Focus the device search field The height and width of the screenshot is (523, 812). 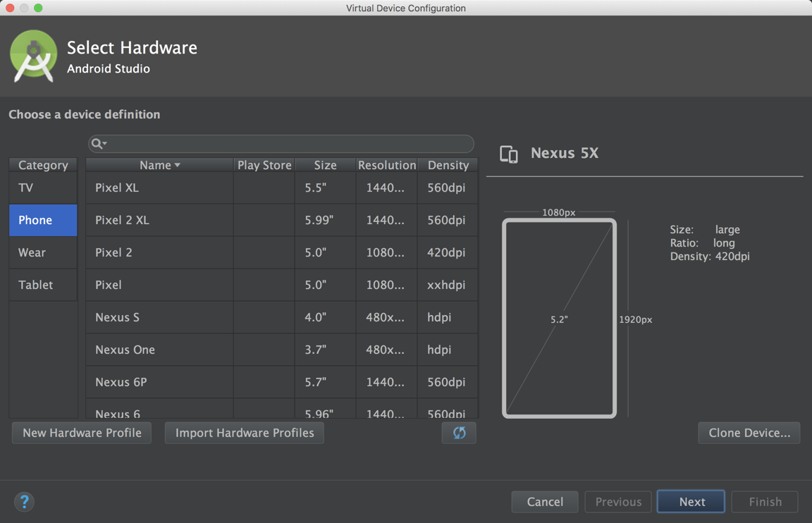tap(281, 144)
